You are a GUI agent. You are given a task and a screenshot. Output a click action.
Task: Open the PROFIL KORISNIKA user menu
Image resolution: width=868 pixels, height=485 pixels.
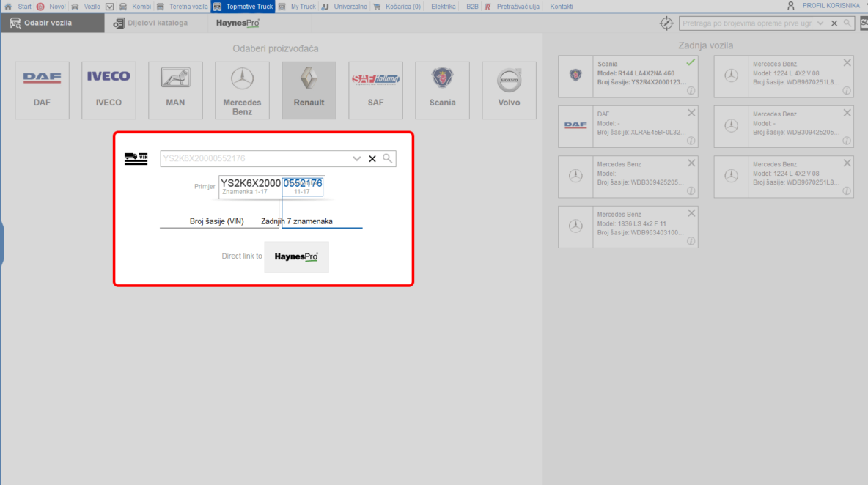[824, 6]
